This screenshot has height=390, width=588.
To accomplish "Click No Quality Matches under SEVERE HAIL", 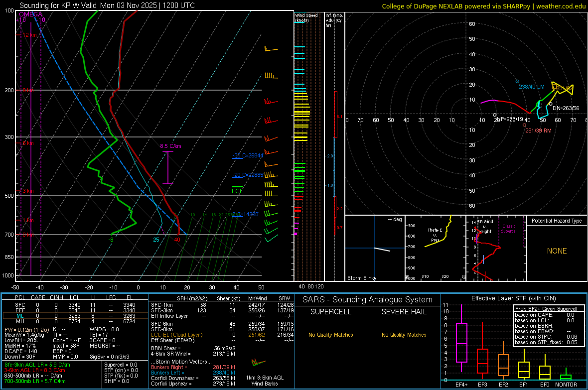I will click(404, 335).
